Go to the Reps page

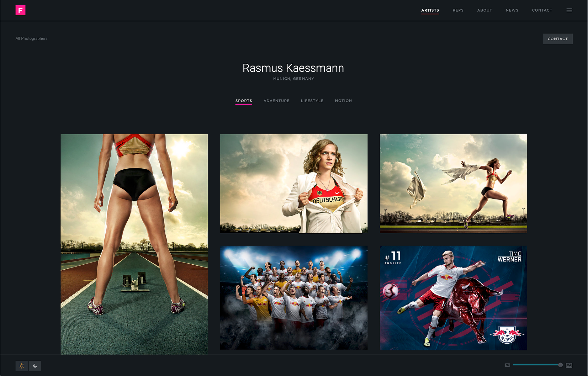coord(458,10)
